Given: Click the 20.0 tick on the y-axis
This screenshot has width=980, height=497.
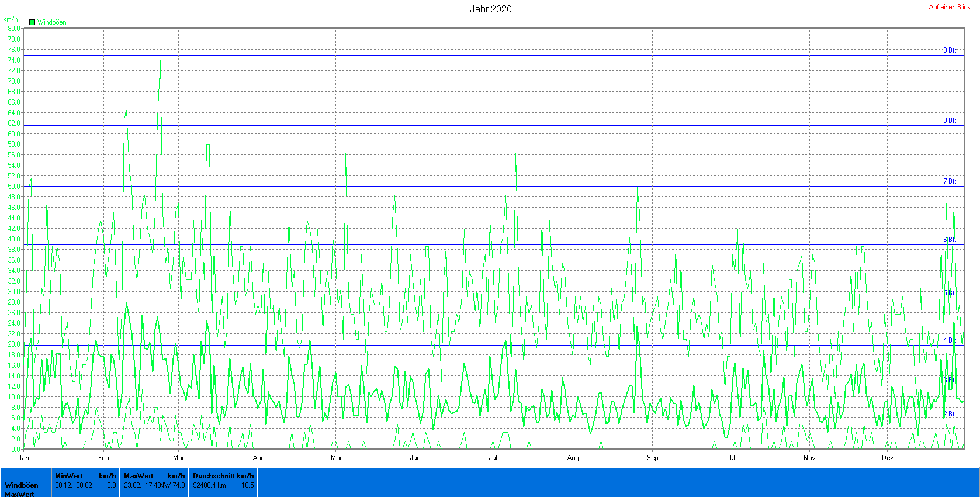Looking at the screenshot, I should tap(13, 344).
